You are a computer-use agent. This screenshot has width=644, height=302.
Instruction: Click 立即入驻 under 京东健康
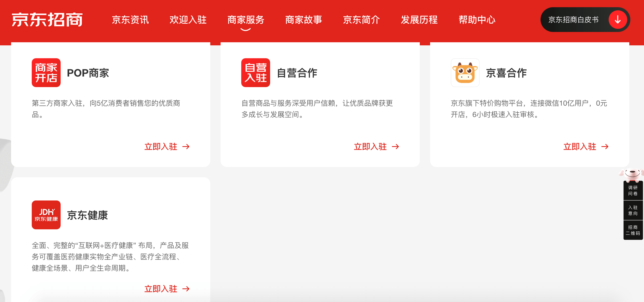tap(161, 289)
